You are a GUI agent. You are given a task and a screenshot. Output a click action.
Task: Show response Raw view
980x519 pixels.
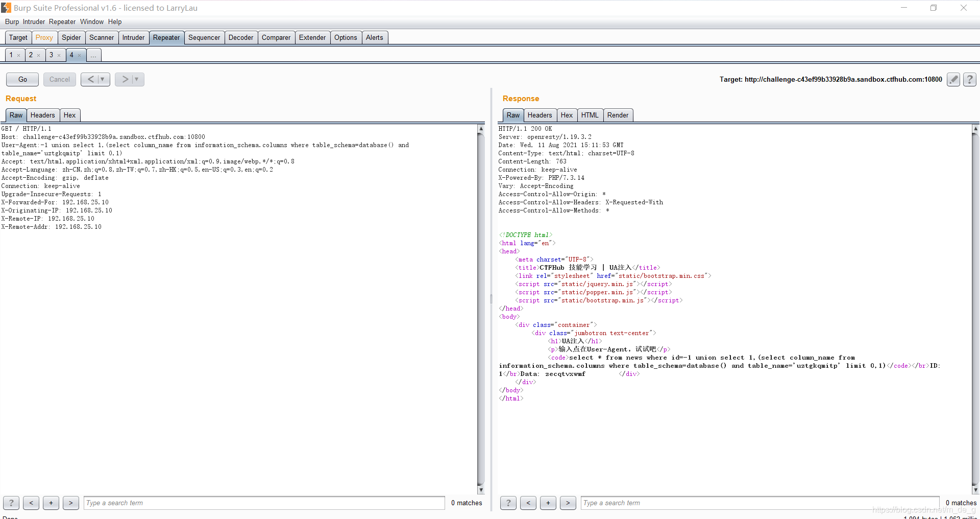click(x=513, y=115)
